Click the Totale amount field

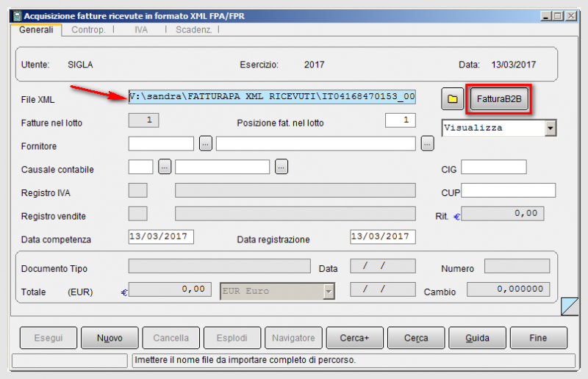pyautogui.click(x=170, y=289)
